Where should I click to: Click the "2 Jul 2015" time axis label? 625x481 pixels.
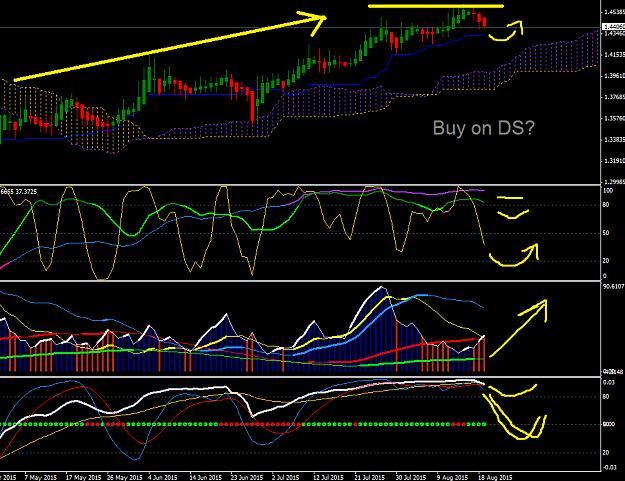click(285, 477)
